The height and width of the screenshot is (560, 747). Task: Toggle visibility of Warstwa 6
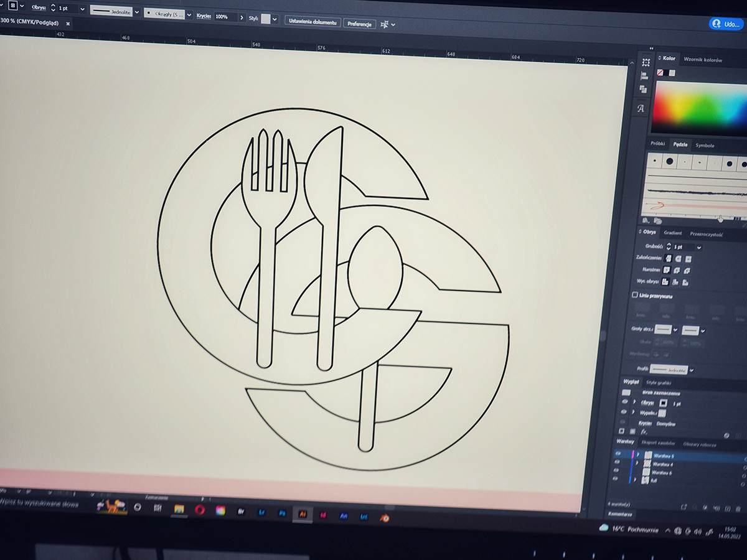(617, 471)
